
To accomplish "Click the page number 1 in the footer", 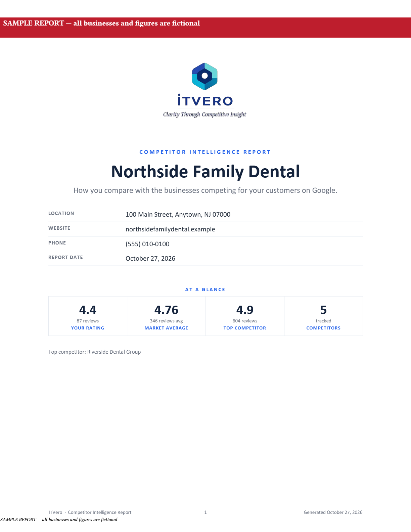I will (x=205, y=513).
